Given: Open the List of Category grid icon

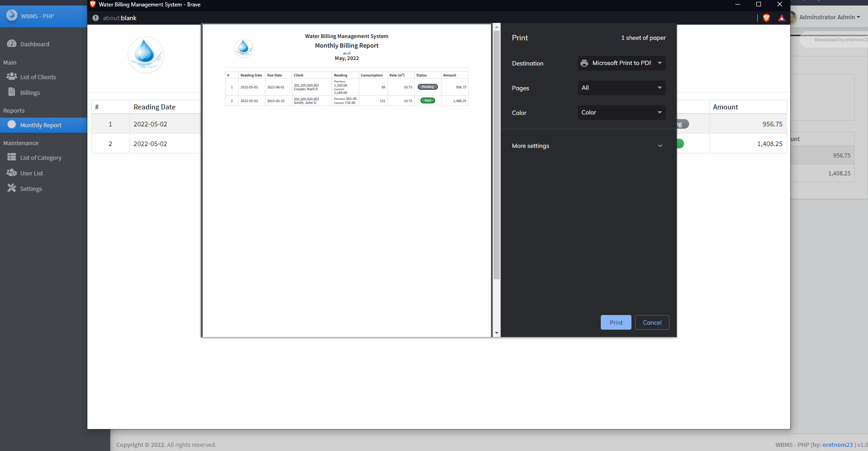Looking at the screenshot, I should 11,157.
